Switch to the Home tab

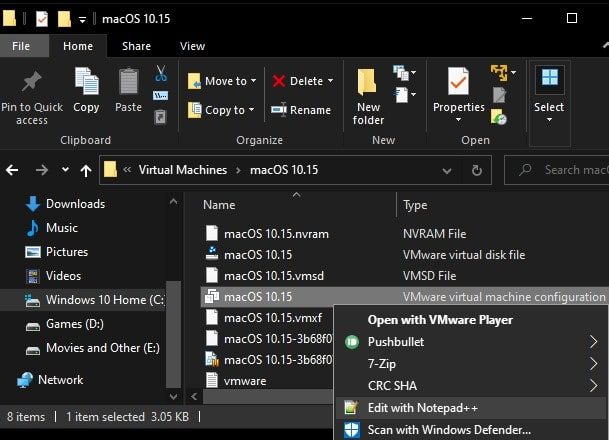(x=78, y=46)
